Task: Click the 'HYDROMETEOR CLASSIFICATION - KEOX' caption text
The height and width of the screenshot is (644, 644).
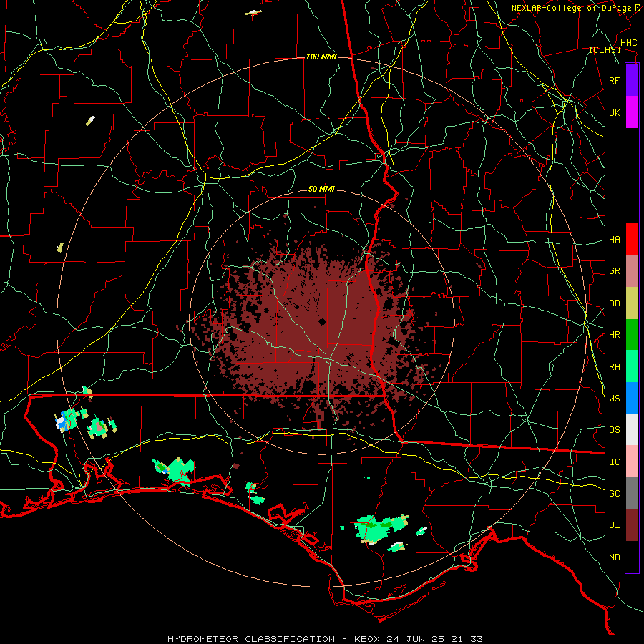Action: (273, 639)
